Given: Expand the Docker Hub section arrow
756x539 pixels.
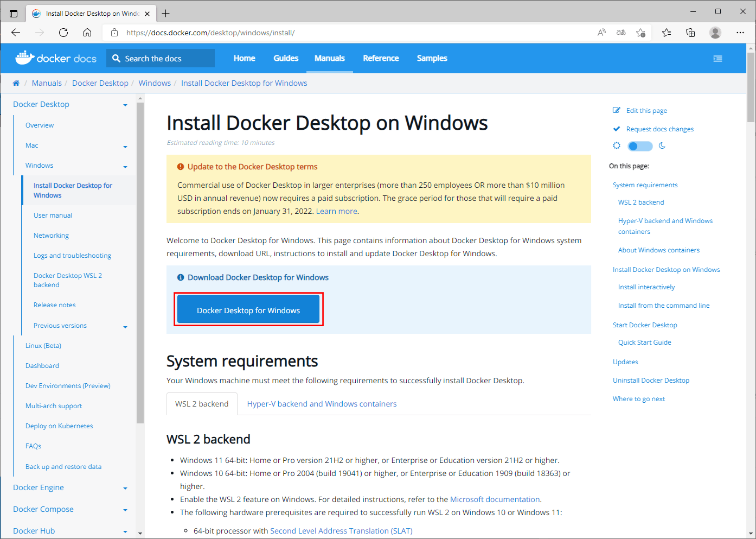Looking at the screenshot, I should (125, 531).
